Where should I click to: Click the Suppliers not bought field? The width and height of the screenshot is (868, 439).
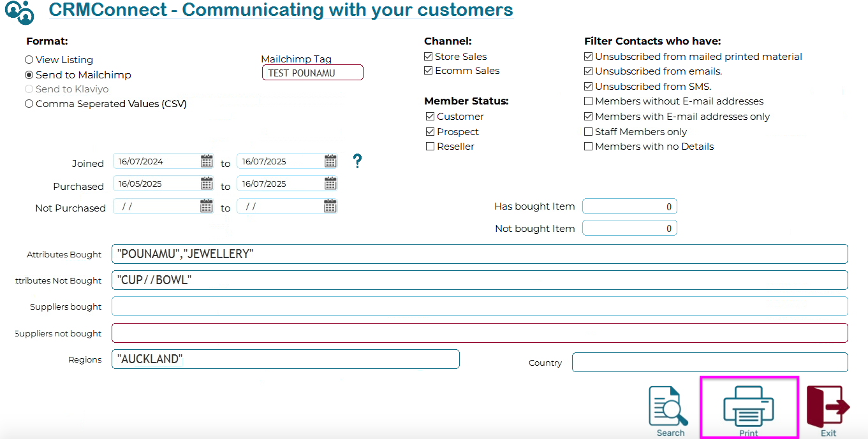[480, 333]
